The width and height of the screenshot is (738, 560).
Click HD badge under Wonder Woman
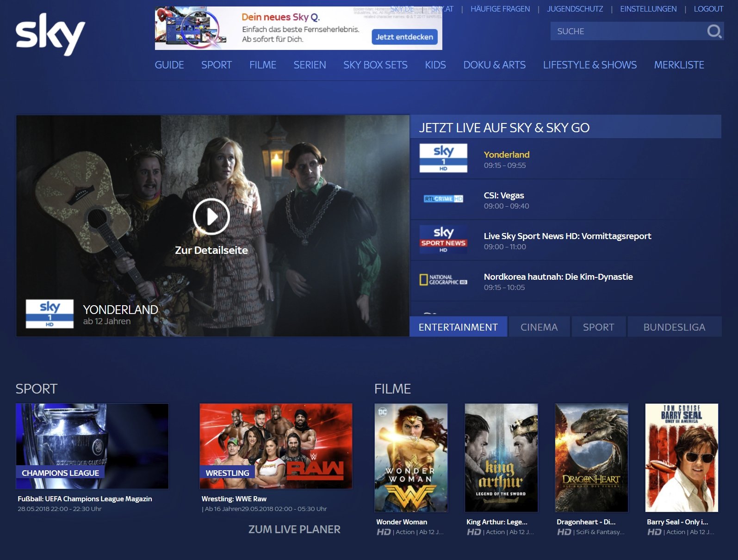click(x=384, y=532)
